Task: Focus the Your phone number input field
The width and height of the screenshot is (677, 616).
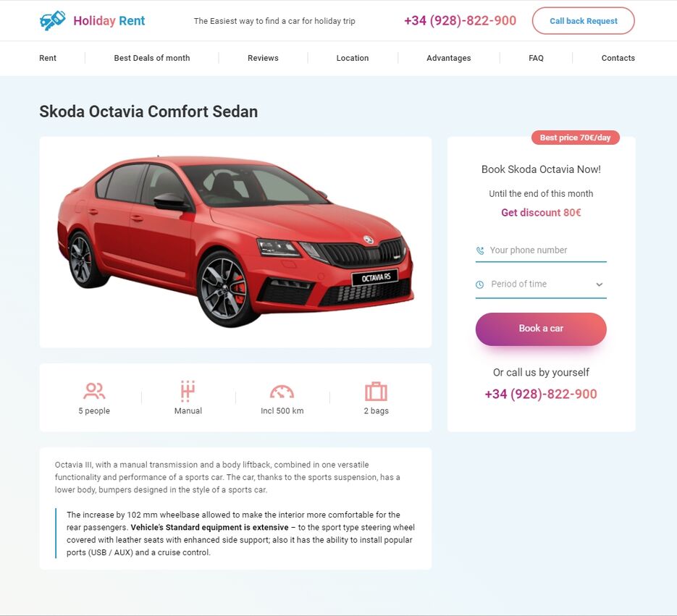Action: point(541,250)
